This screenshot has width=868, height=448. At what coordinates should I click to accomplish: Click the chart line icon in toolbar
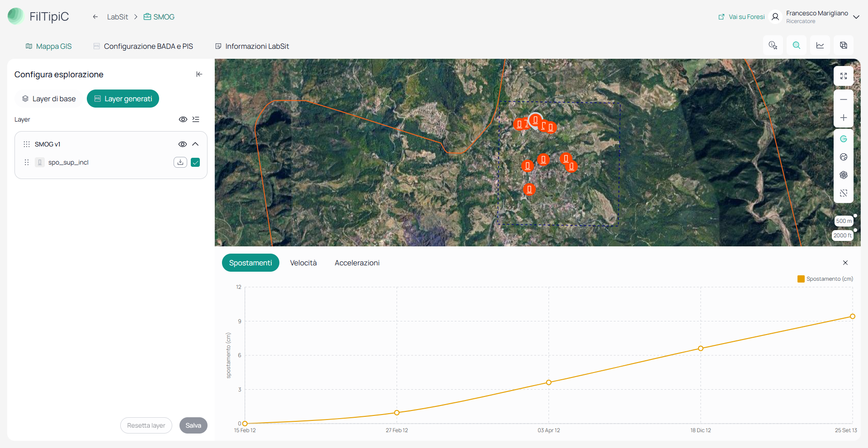click(820, 45)
